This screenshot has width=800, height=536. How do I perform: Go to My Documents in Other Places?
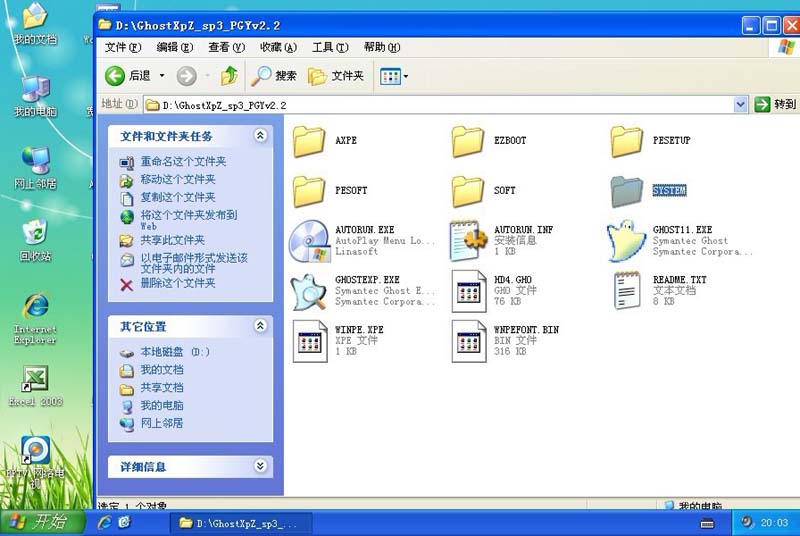coord(162,370)
